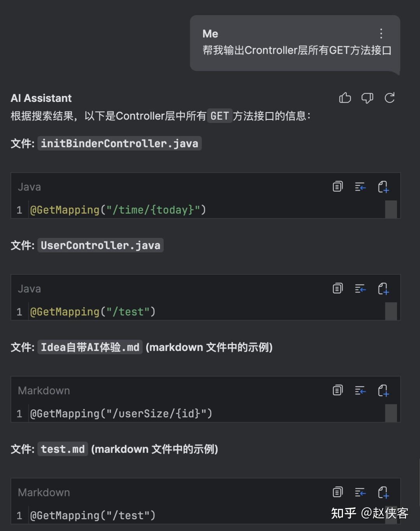Viewport: 420px width, 531px height.
Task: Regenerate the AI Assistant response
Action: 390,98
